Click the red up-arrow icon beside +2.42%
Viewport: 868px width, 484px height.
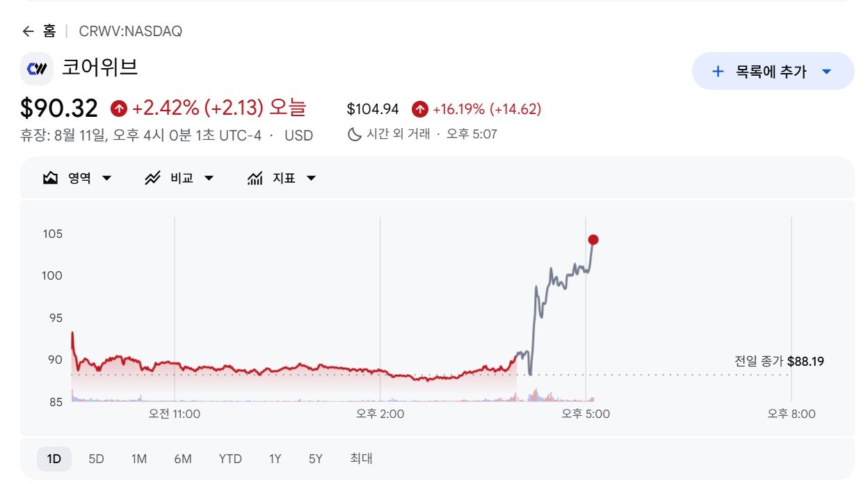[x=119, y=108]
